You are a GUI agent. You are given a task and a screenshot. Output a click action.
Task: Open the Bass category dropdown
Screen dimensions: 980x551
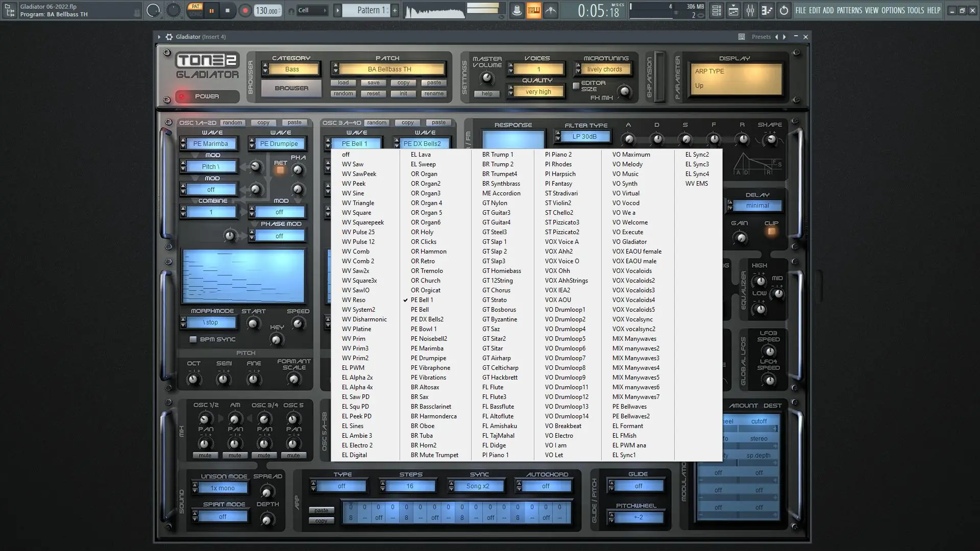click(x=292, y=69)
